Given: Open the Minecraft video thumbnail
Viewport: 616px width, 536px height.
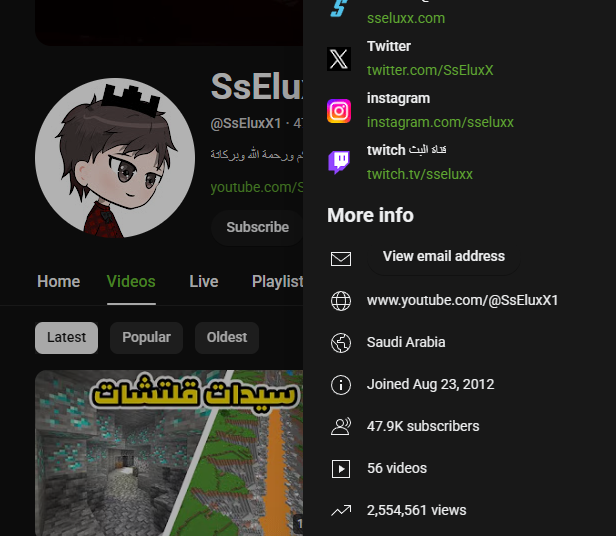Looking at the screenshot, I should [x=169, y=453].
